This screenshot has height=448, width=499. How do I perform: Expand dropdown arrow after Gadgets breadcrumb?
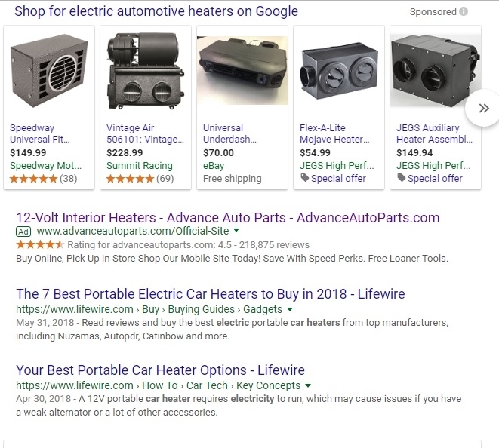[290, 309]
